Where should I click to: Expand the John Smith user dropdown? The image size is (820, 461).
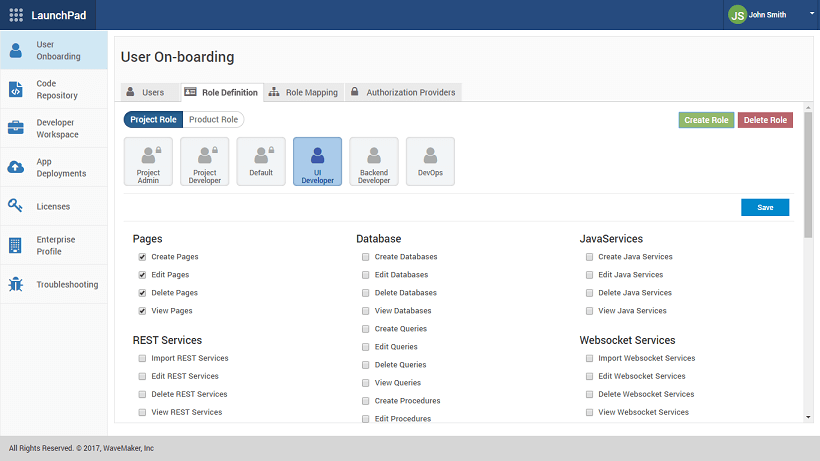811,15
